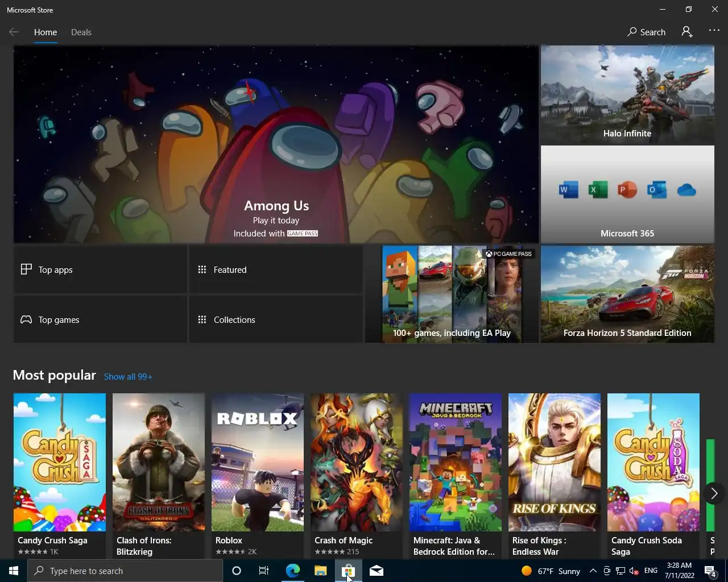Open Top games category
This screenshot has height=582, width=728.
[x=100, y=319]
